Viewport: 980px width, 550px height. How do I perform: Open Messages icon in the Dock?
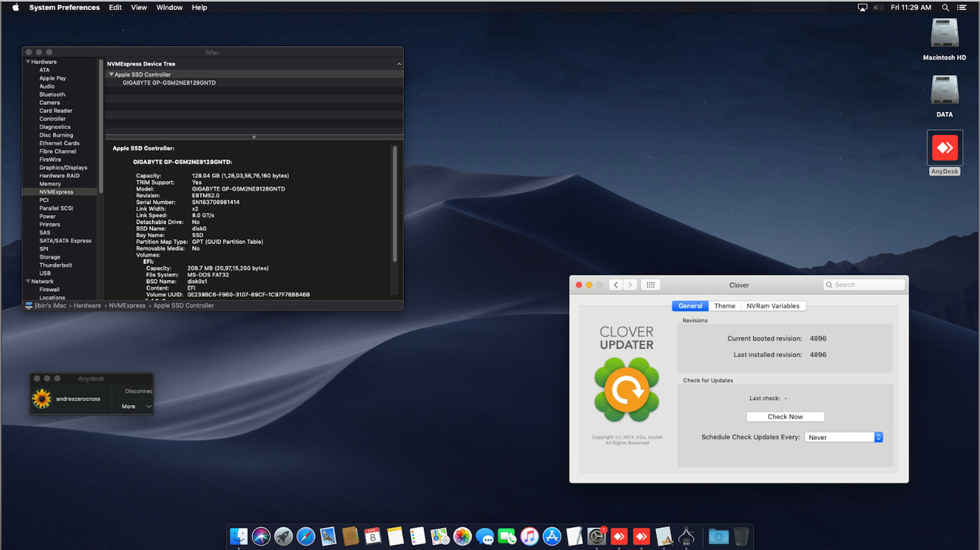pyautogui.click(x=485, y=536)
